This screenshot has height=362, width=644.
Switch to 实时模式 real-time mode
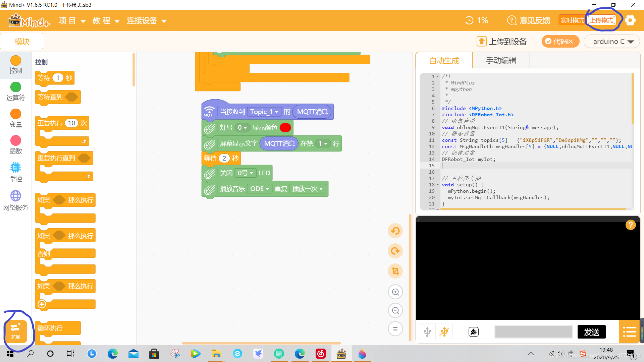(x=572, y=20)
